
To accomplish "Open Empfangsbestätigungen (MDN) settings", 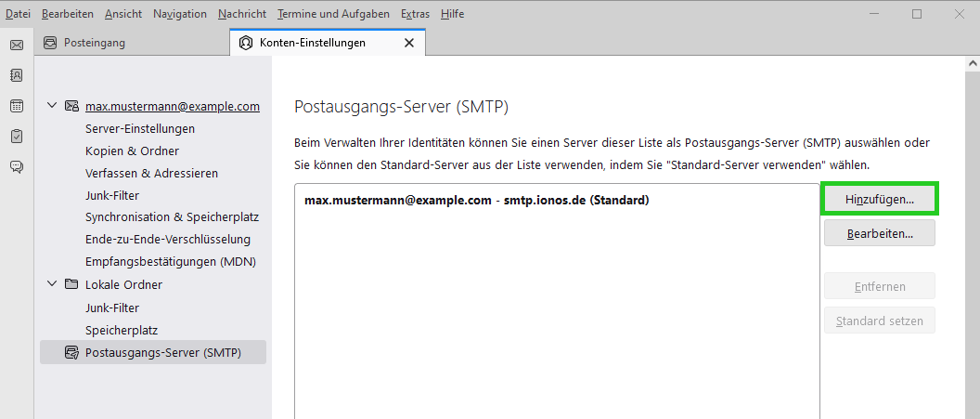I will point(171,261).
